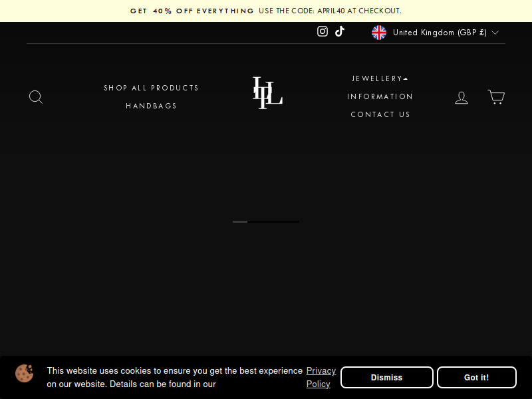532x399 pixels.
Task: Open the account login icon
Action: point(462,98)
